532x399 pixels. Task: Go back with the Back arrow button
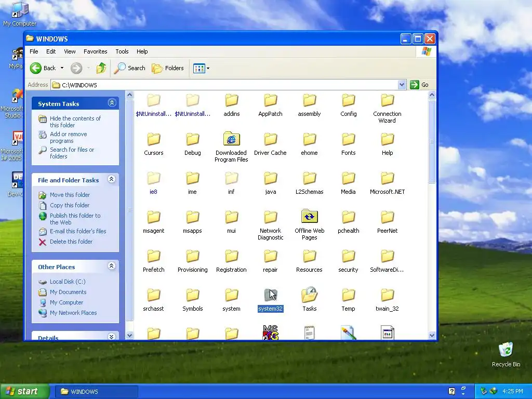43,68
